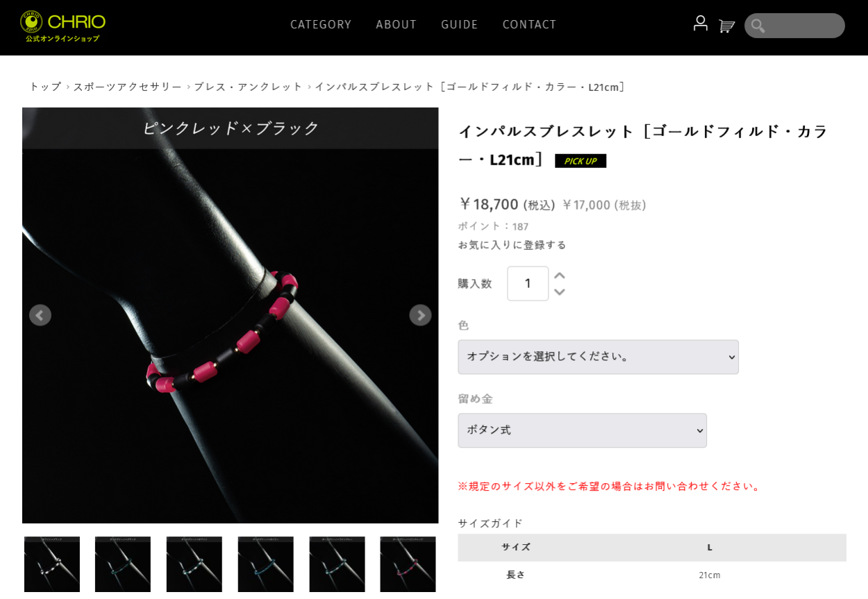
Task: Open the account login icon
Action: coord(701,24)
